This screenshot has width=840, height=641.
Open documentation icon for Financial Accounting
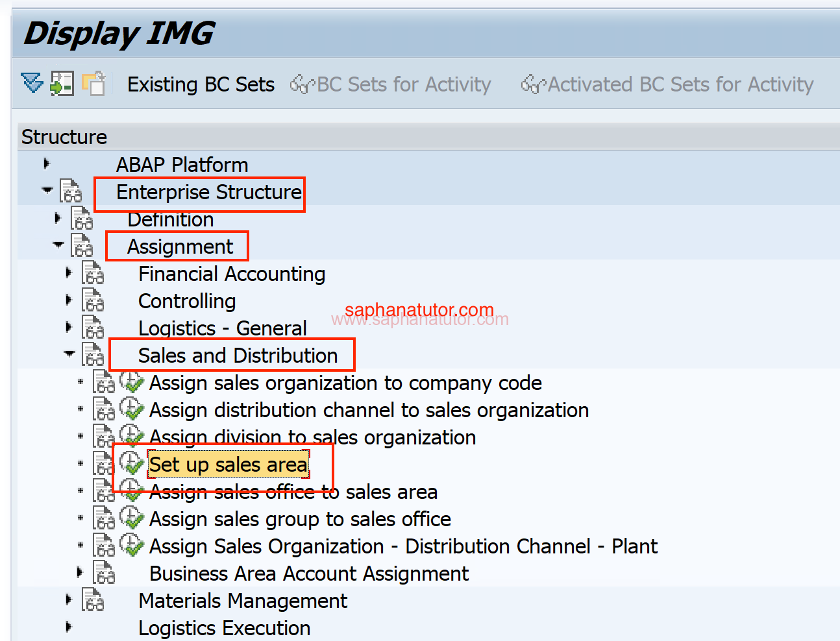coord(93,273)
